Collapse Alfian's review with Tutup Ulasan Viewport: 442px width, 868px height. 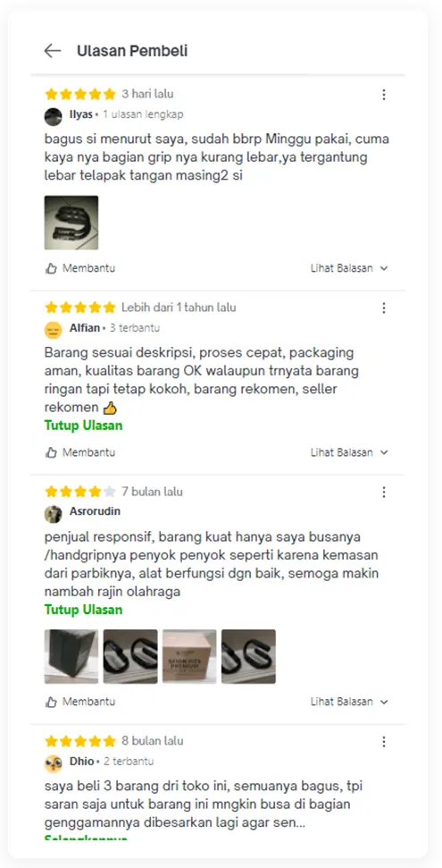pyautogui.click(x=84, y=426)
